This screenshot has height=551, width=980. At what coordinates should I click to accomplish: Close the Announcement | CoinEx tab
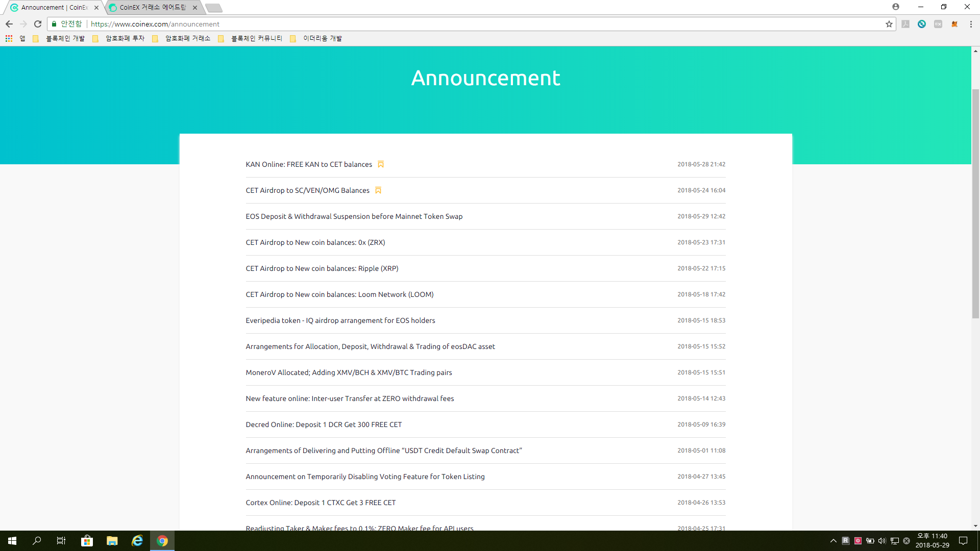(96, 8)
